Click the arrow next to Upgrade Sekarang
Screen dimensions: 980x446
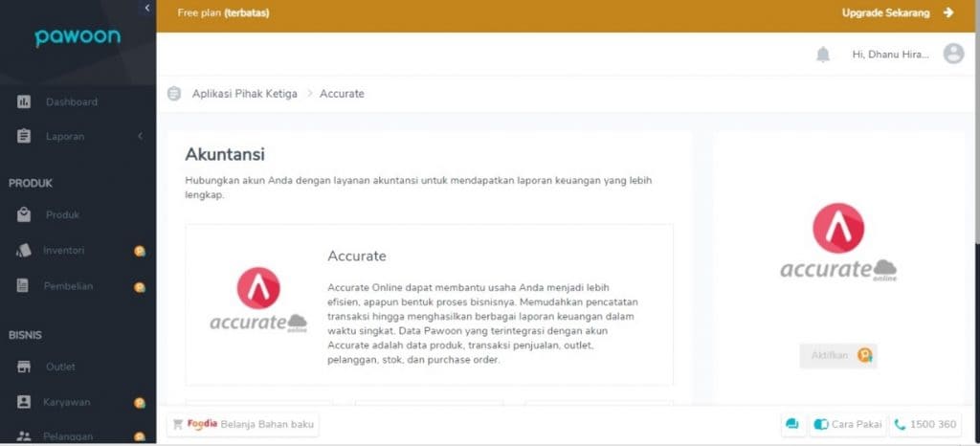pyautogui.click(x=948, y=12)
